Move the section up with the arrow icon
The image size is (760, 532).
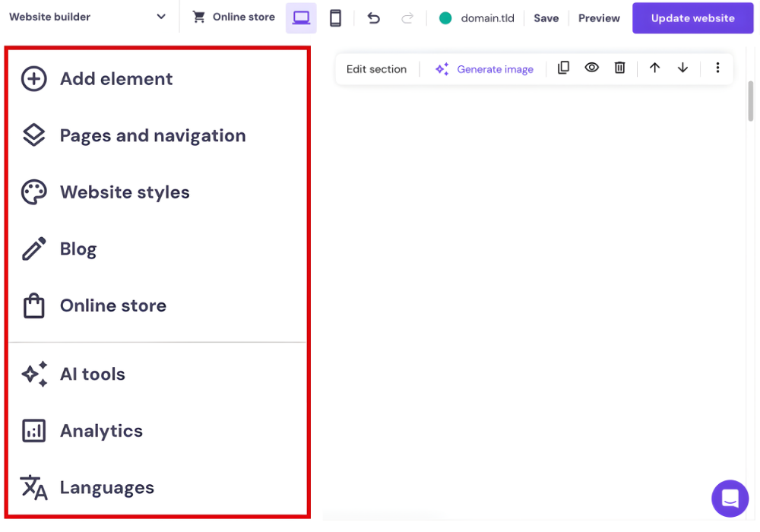point(654,68)
